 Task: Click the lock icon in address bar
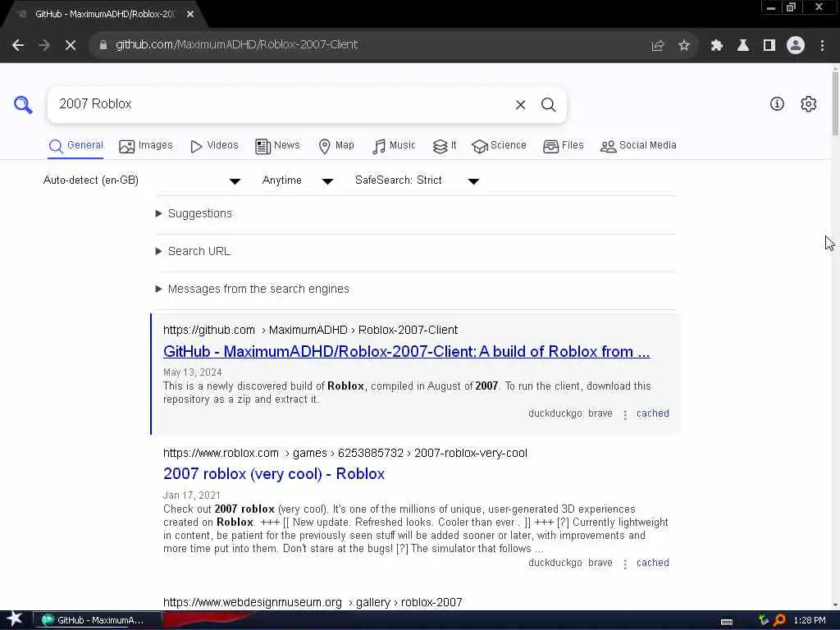[103, 45]
